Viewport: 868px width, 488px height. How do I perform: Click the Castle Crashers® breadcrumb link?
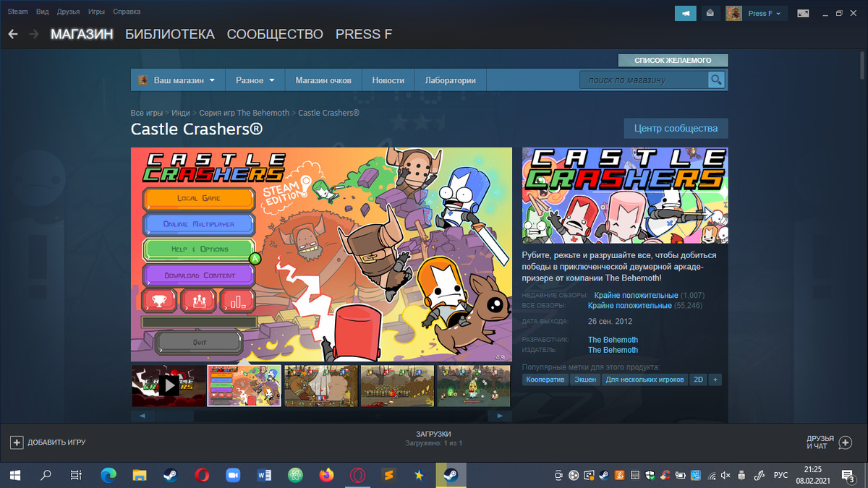point(328,113)
